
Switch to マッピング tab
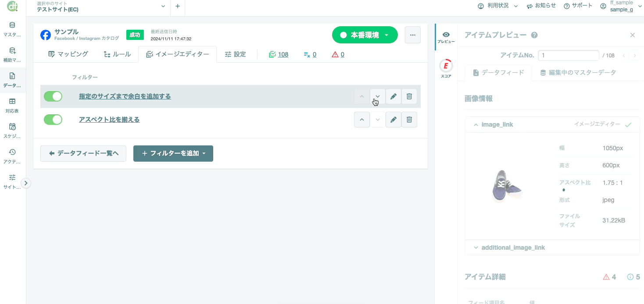(x=68, y=54)
